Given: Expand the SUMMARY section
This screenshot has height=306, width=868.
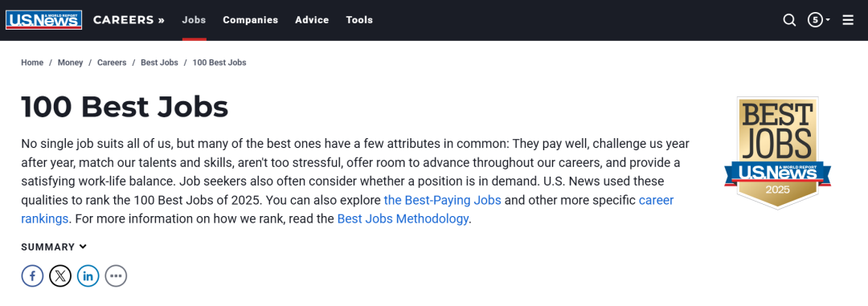Looking at the screenshot, I should pos(54,247).
